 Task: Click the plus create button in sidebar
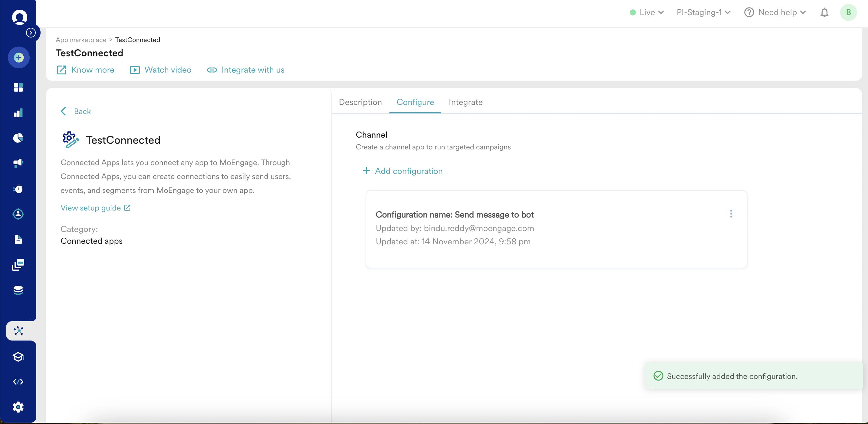(x=18, y=57)
